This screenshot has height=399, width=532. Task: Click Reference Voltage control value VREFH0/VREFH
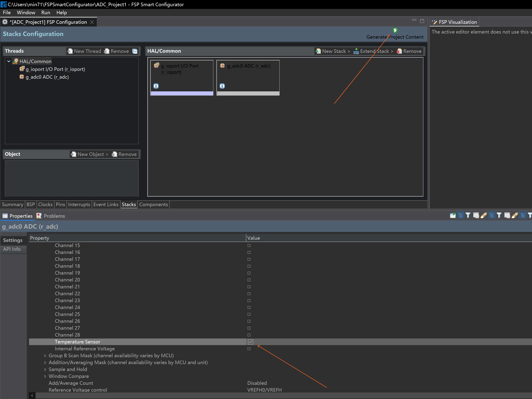264,390
